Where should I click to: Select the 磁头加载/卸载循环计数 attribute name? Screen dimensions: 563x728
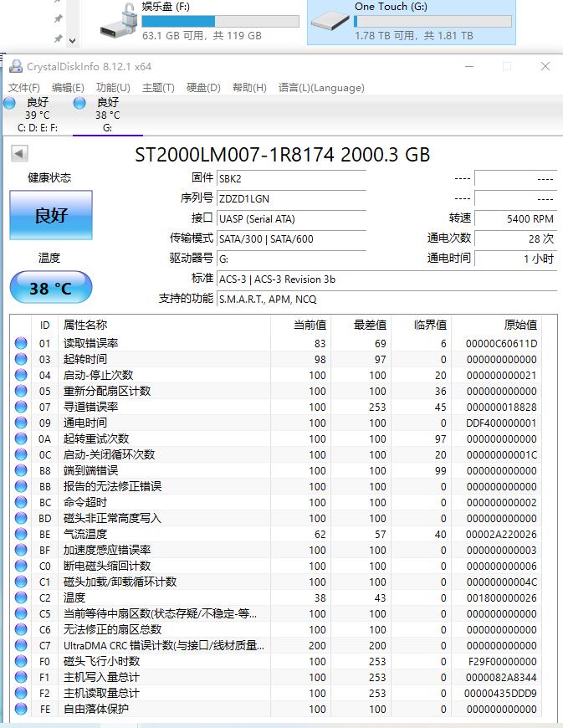[120, 582]
